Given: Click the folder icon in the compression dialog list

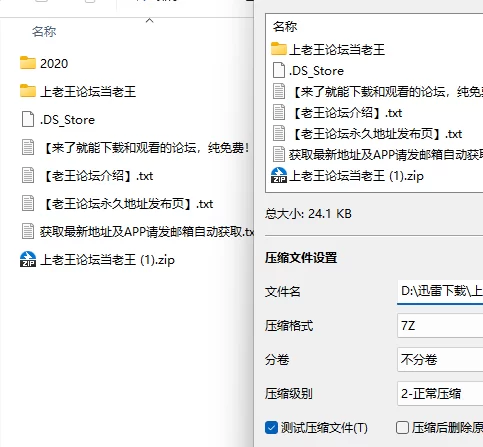Looking at the screenshot, I should coord(279,49).
